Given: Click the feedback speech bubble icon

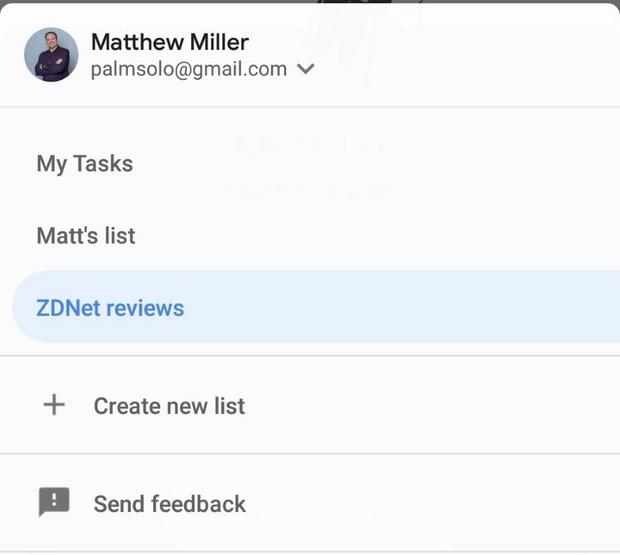Looking at the screenshot, I should tap(53, 502).
